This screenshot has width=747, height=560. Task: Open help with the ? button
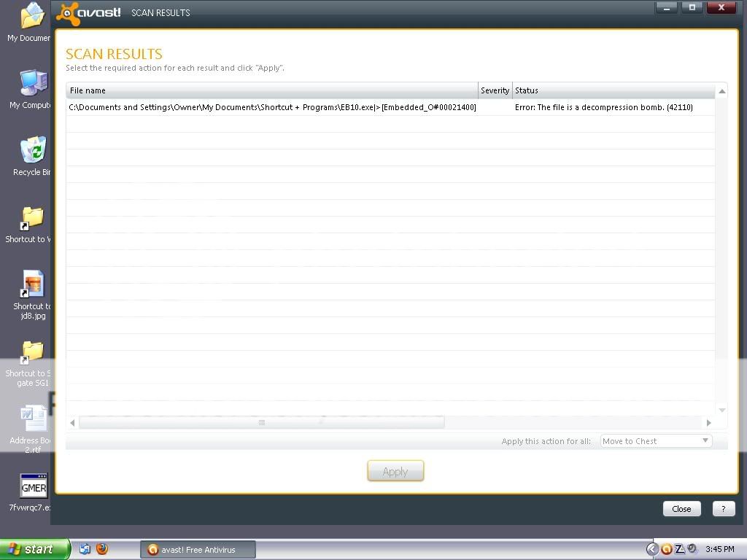(724, 508)
